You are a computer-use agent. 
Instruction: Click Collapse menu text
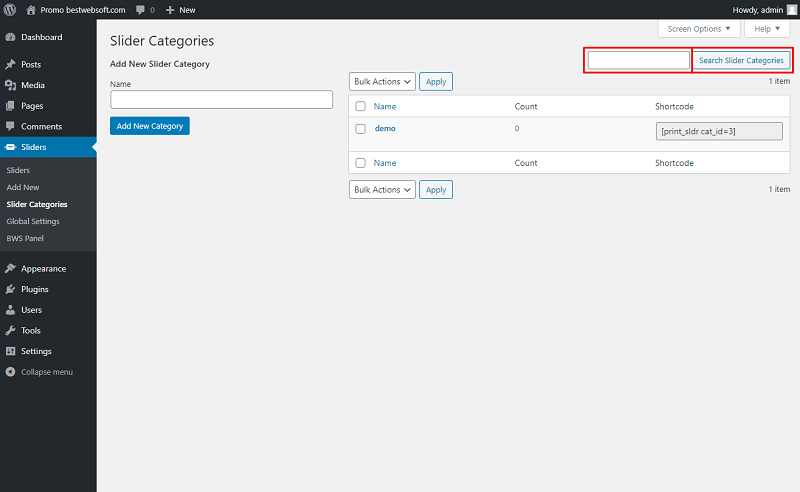pos(47,372)
